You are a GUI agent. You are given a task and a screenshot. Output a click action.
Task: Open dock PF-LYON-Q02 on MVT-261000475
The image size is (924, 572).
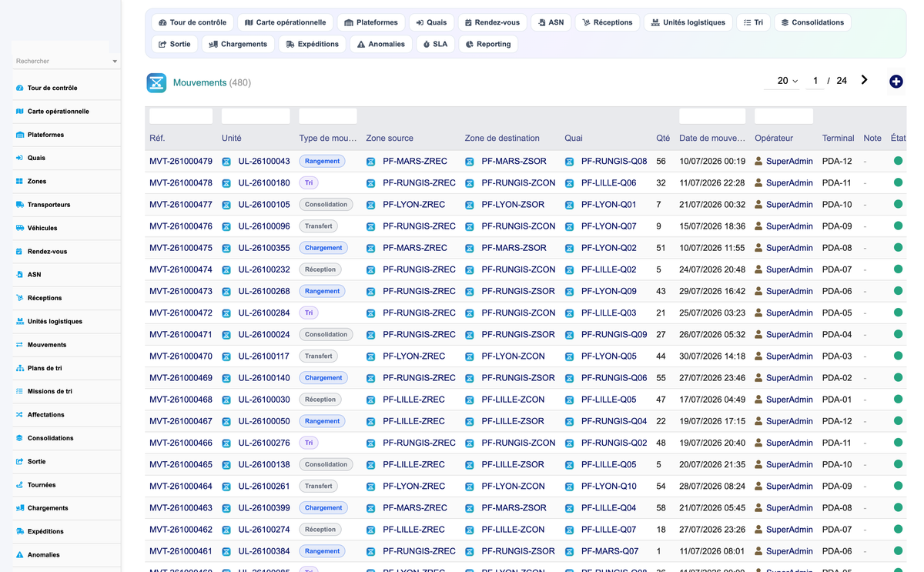coord(608,248)
